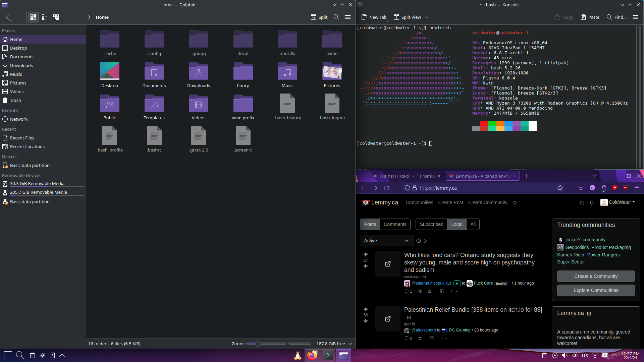
Task: Select the Subscribed feed filter
Action: pyautogui.click(x=431, y=224)
